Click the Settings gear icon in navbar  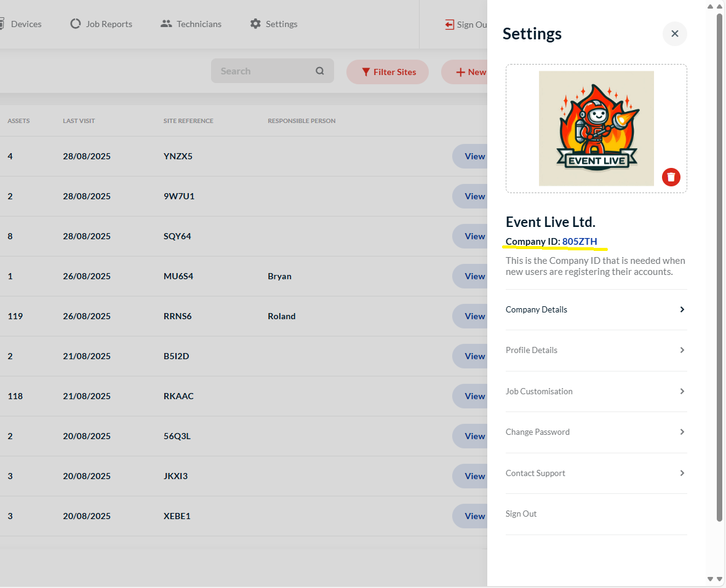tap(255, 24)
